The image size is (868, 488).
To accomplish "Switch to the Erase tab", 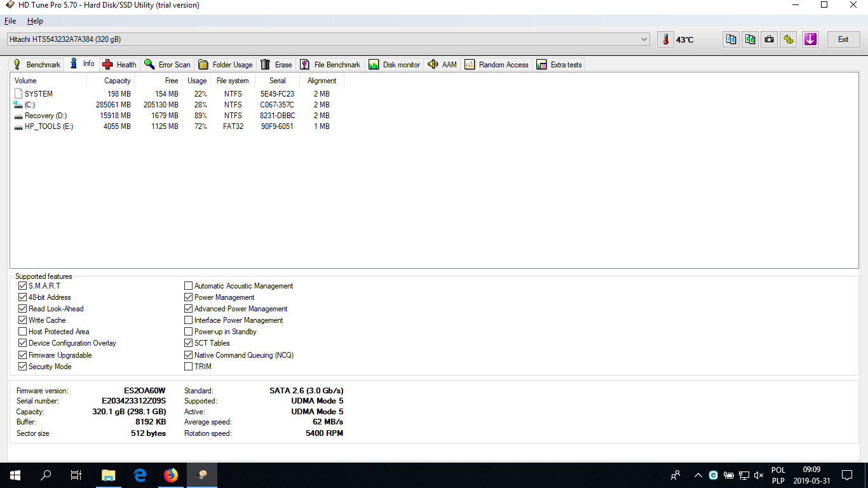I will (x=276, y=64).
